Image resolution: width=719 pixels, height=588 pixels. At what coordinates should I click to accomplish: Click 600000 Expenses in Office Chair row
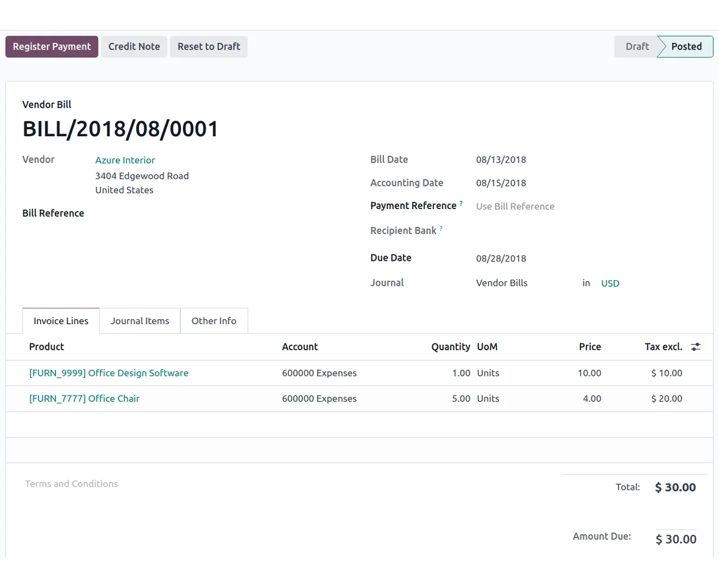click(x=319, y=398)
